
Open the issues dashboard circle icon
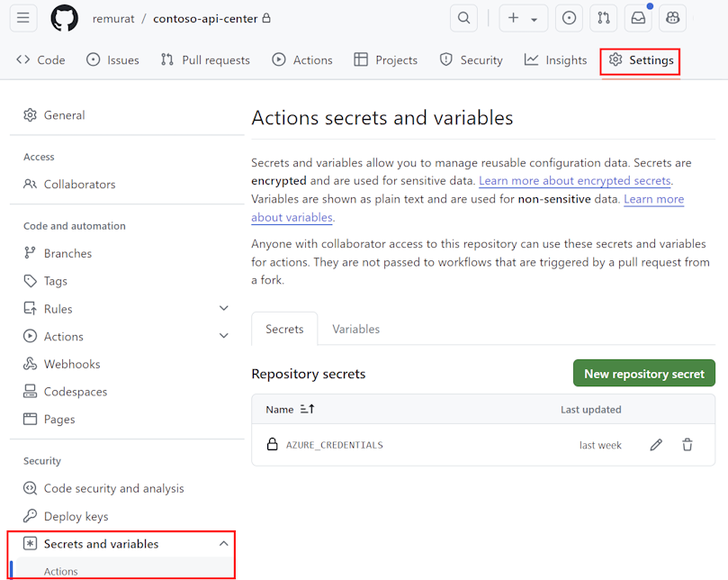569,18
